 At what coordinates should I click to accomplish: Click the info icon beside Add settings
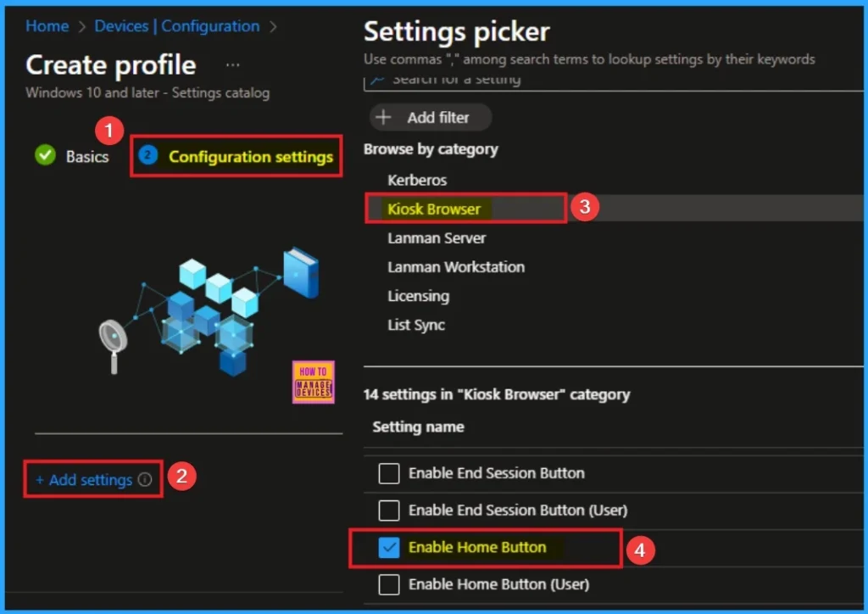click(x=145, y=480)
